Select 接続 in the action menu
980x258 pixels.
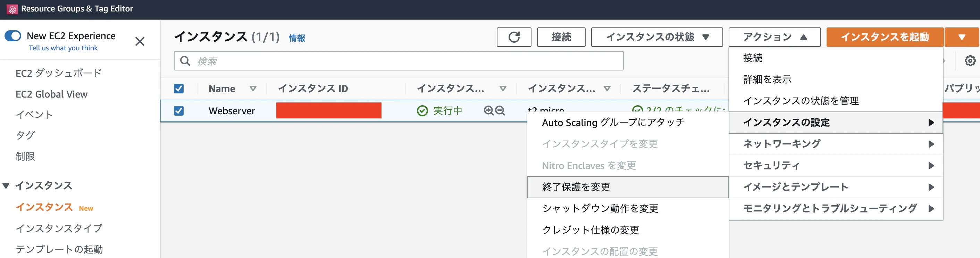[x=836, y=58]
